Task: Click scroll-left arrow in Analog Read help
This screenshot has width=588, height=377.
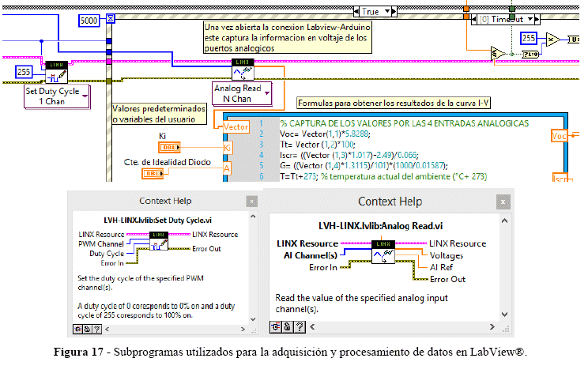Action: (312, 327)
